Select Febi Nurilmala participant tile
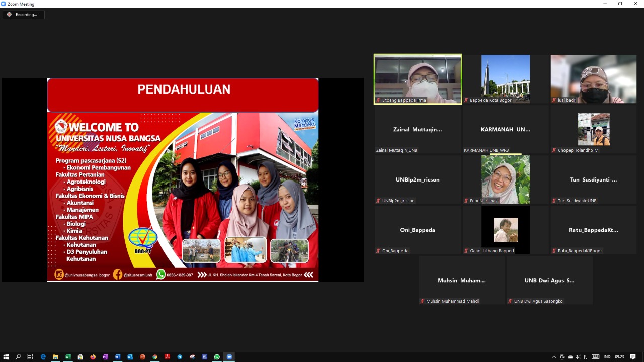This screenshot has width=644, height=362. tap(506, 179)
